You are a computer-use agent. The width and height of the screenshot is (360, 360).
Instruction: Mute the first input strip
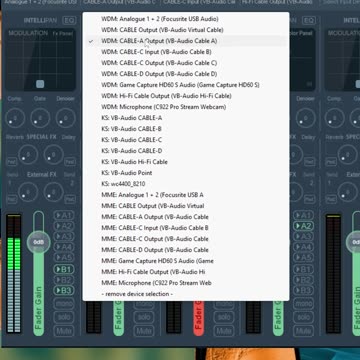coord(64,331)
